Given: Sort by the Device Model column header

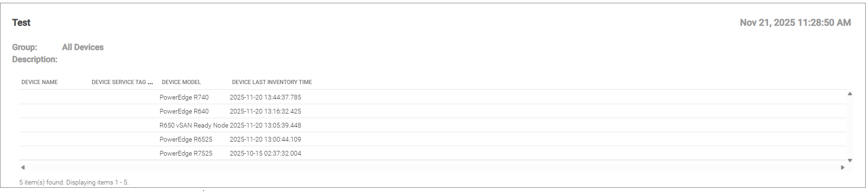Looking at the screenshot, I should [181, 82].
